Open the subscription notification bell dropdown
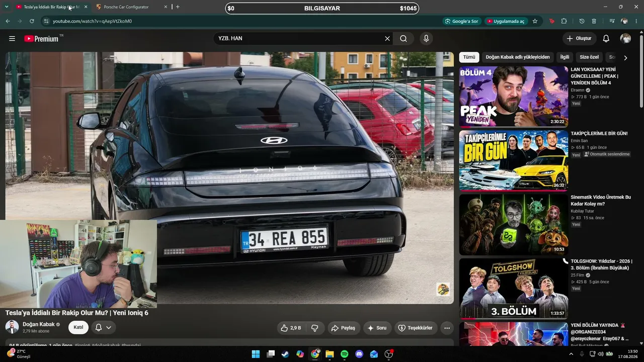This screenshot has height=362, width=644. [103, 327]
